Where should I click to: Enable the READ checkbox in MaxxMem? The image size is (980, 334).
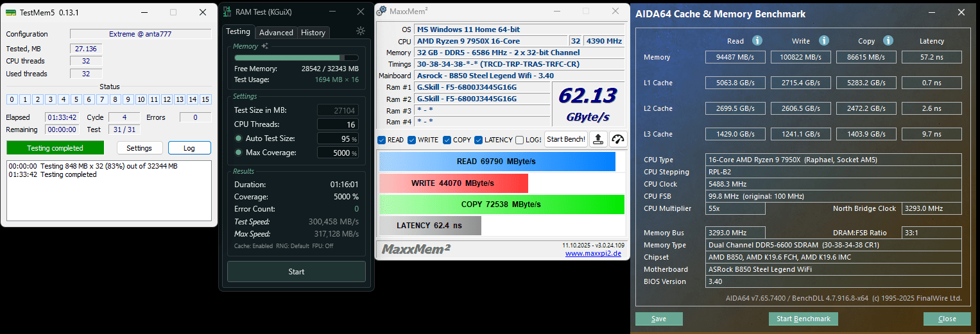(381, 140)
